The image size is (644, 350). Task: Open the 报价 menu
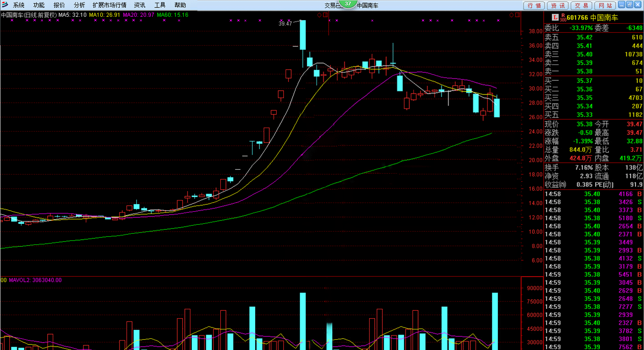tap(59, 5)
